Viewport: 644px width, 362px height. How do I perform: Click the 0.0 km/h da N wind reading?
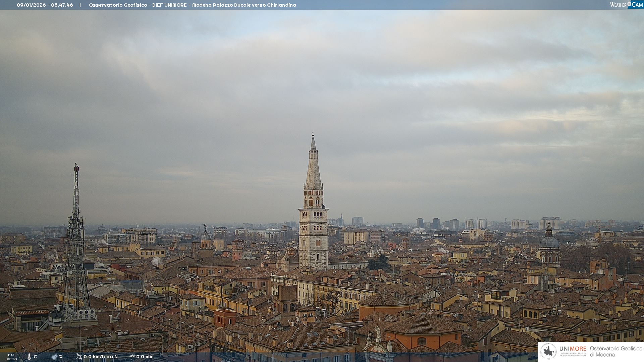(101, 357)
